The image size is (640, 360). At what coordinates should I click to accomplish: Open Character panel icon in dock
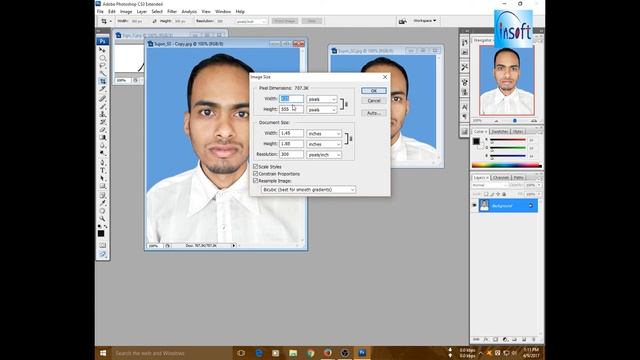point(464,107)
